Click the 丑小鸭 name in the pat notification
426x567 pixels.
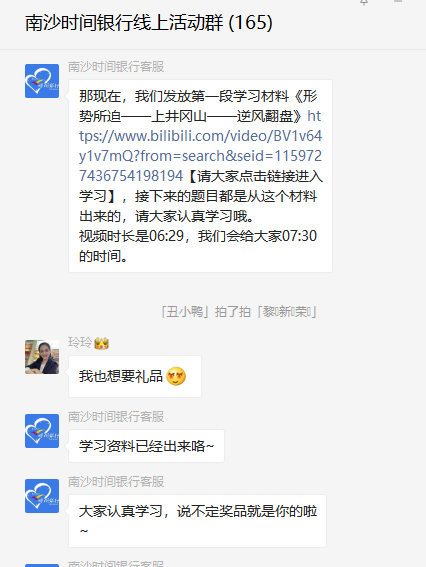(x=185, y=312)
